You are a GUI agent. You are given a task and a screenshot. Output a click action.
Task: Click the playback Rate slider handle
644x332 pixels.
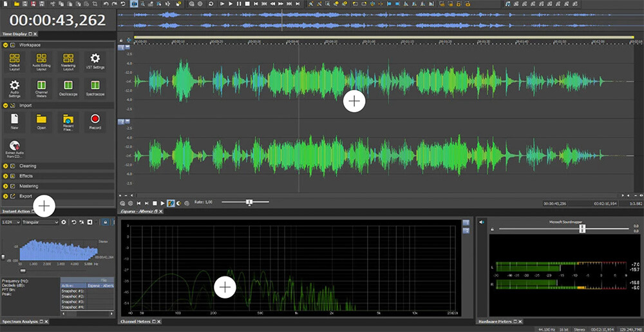(x=249, y=202)
